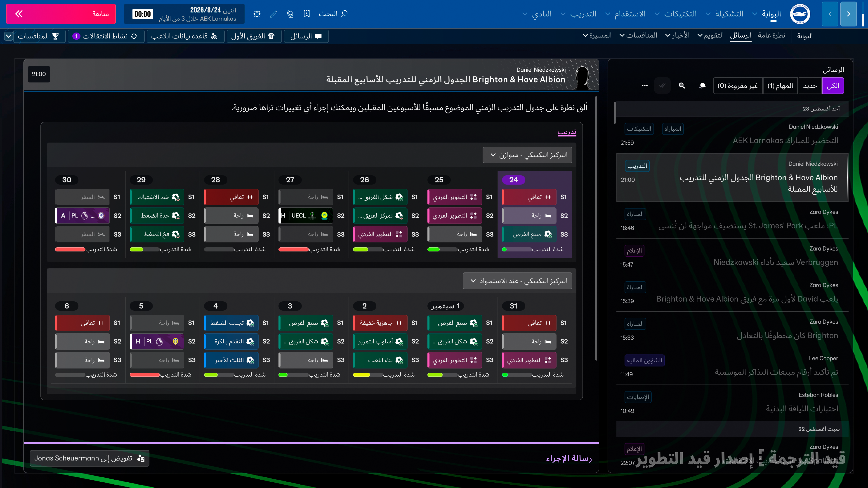Click the speech bubble filter icon in messages
Screen dimensions: 868x488
702,86
